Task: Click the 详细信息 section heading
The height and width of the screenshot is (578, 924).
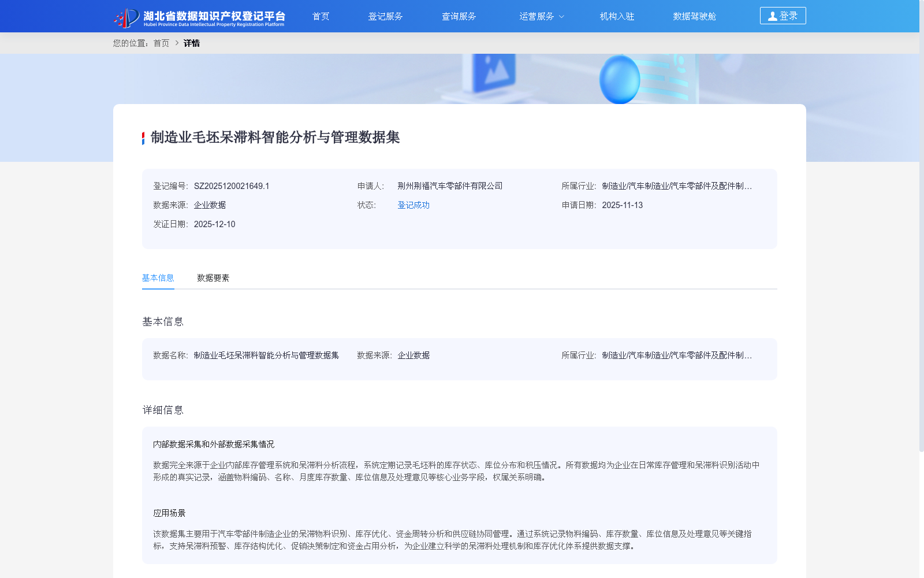Action: coord(163,410)
